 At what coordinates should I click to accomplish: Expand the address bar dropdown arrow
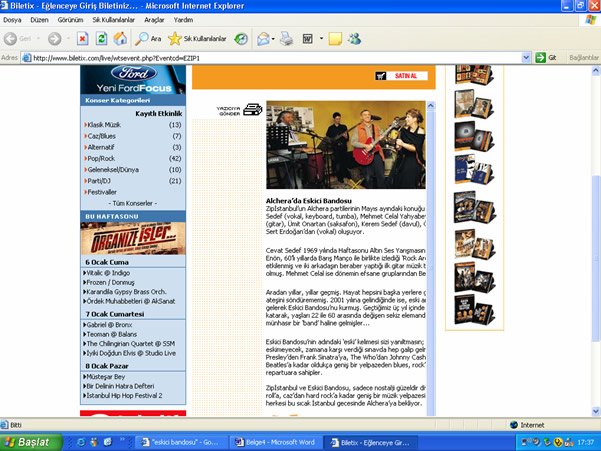pyautogui.click(x=527, y=58)
